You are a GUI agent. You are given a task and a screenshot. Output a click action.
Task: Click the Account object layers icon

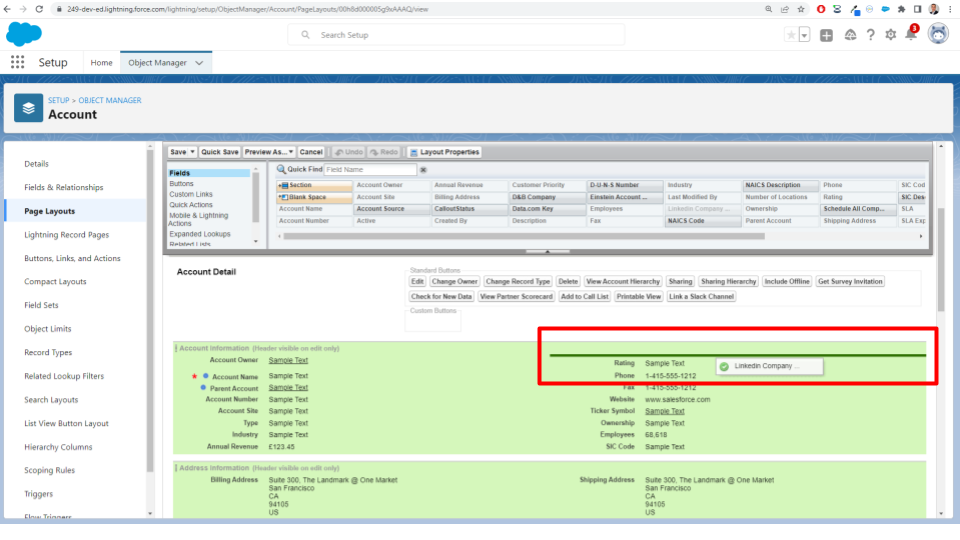click(x=29, y=108)
